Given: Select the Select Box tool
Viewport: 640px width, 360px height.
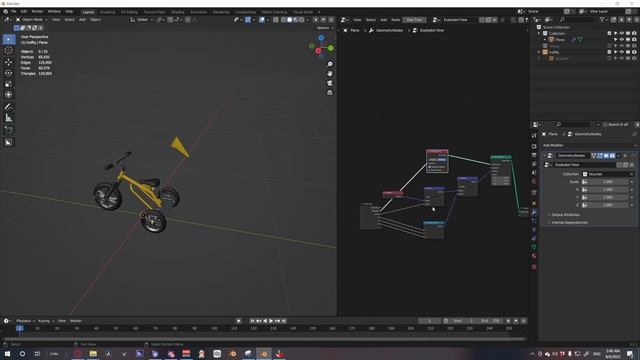Looking at the screenshot, I should 9,39.
